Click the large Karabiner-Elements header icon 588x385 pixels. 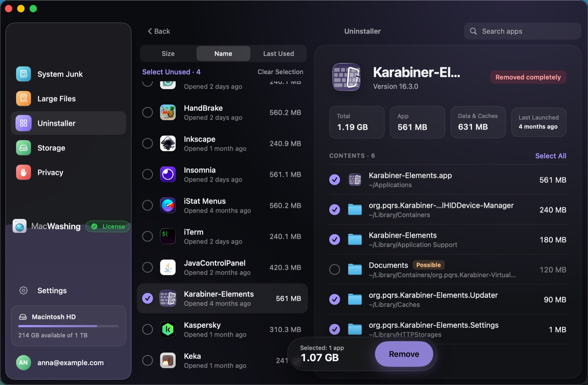347,77
